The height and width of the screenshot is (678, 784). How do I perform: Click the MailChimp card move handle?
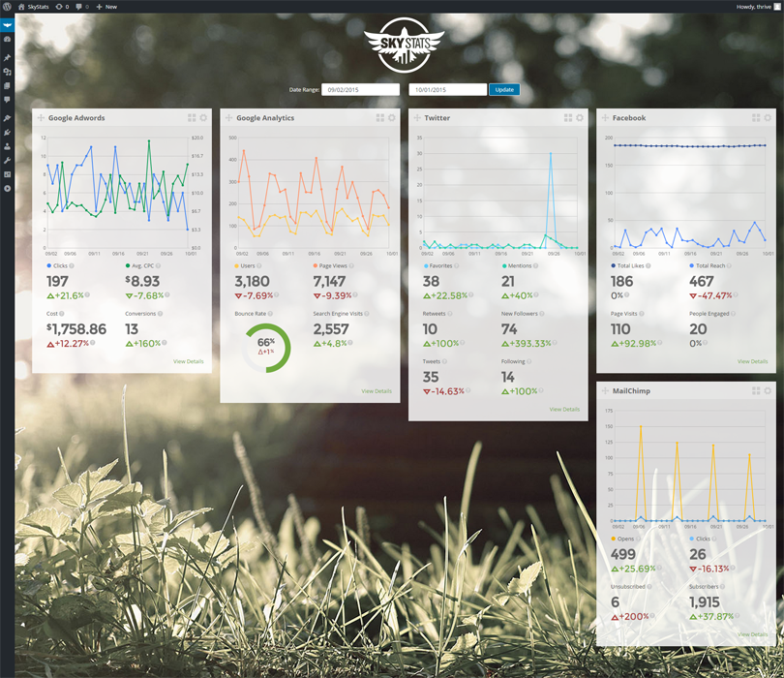tap(605, 390)
